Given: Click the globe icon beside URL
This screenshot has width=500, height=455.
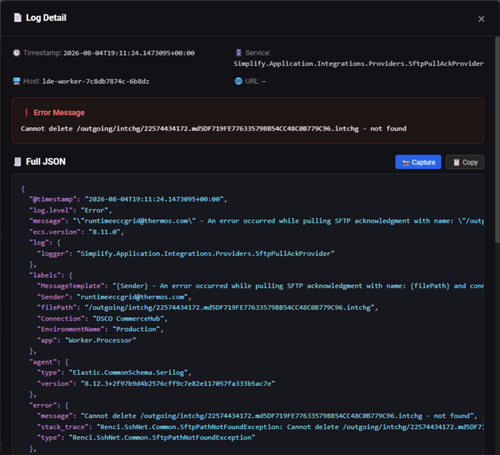Looking at the screenshot, I should point(238,81).
